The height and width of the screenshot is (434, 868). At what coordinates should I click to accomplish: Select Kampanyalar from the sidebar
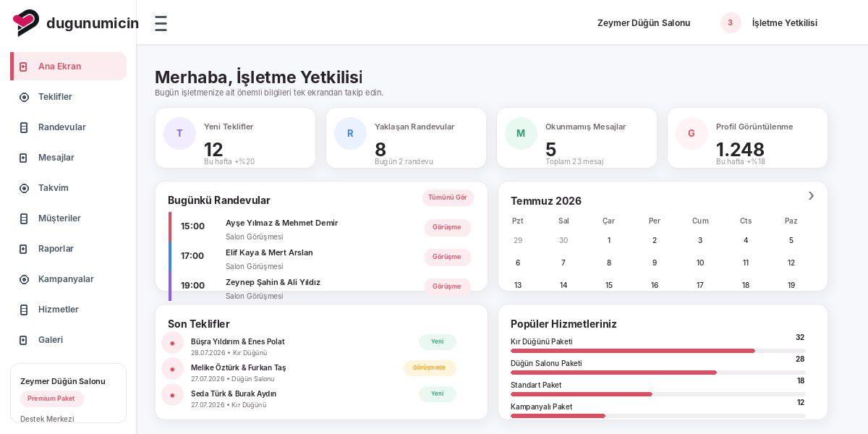[x=69, y=279]
